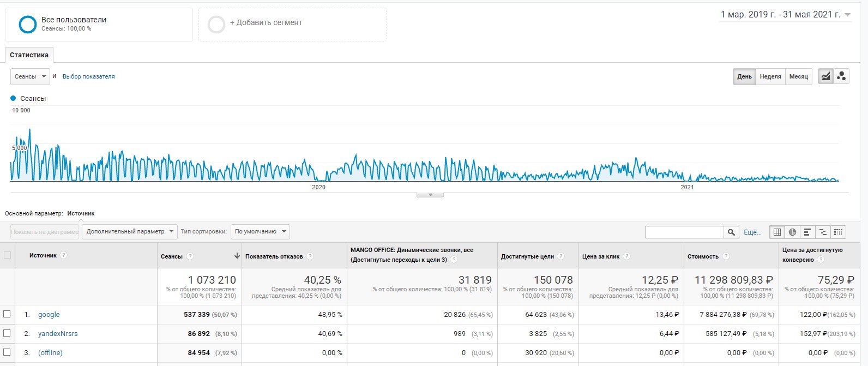Image resolution: width=868 pixels, height=366 pixels.
Task: Click yandexNrsrs bounce rate 40,69 %
Action: pos(330,334)
